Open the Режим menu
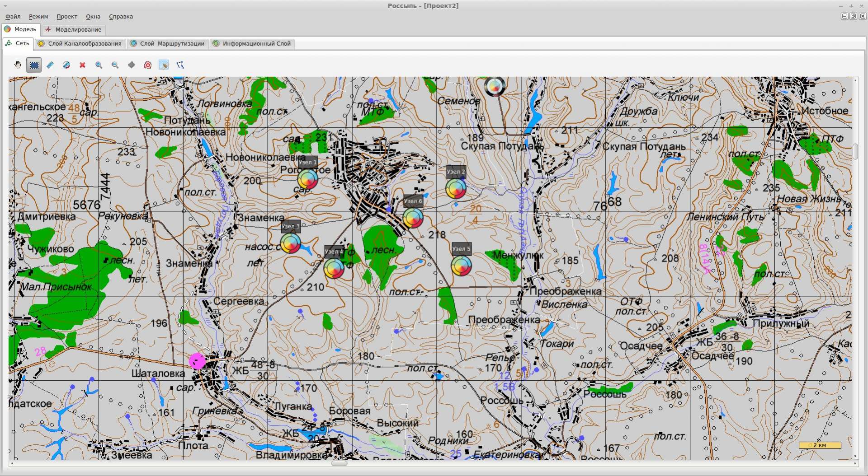This screenshot has width=868, height=476. [38, 16]
